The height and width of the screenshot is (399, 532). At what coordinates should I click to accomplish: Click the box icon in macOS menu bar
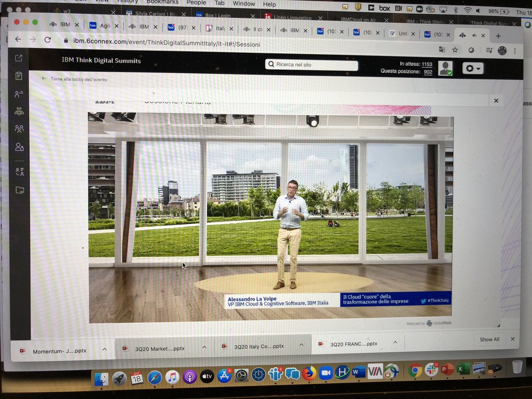[x=384, y=8]
